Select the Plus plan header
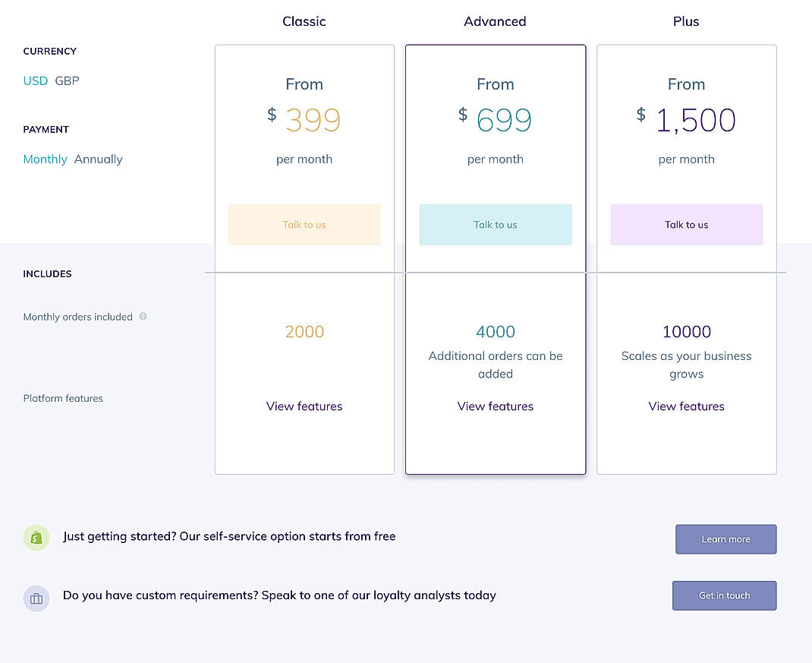This screenshot has height=663, width=812. click(x=685, y=21)
